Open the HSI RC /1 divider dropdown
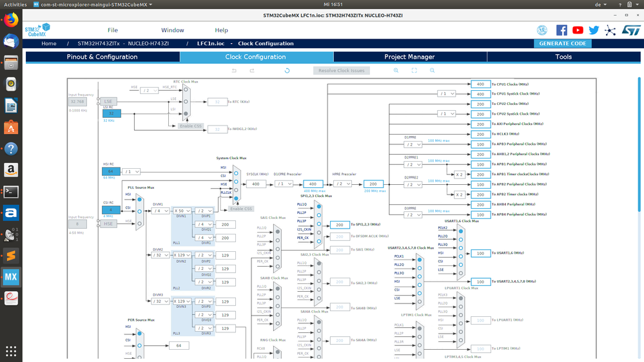644x362 pixels. (x=132, y=171)
